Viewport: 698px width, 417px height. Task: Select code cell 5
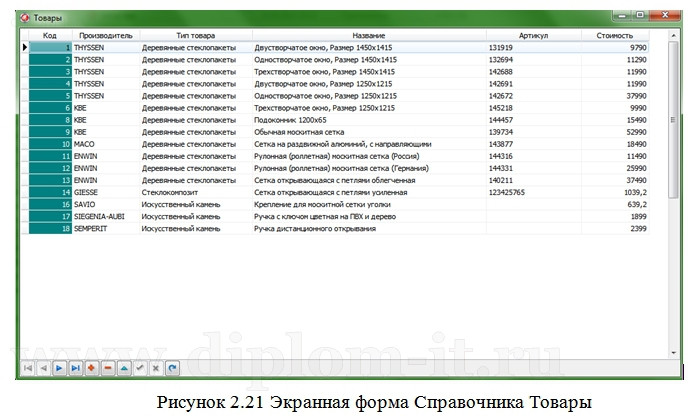pyautogui.click(x=50, y=96)
